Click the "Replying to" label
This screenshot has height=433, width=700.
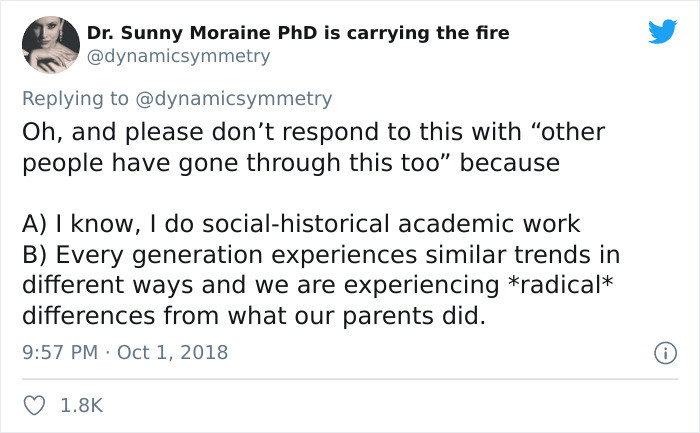pyautogui.click(x=75, y=99)
